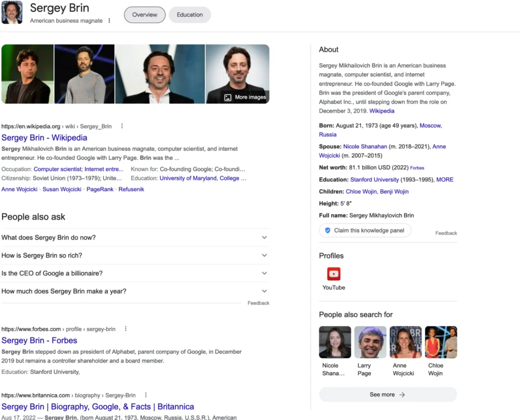The image size is (521, 420).
Task: Click the More images thumbnail
Action: (x=238, y=74)
